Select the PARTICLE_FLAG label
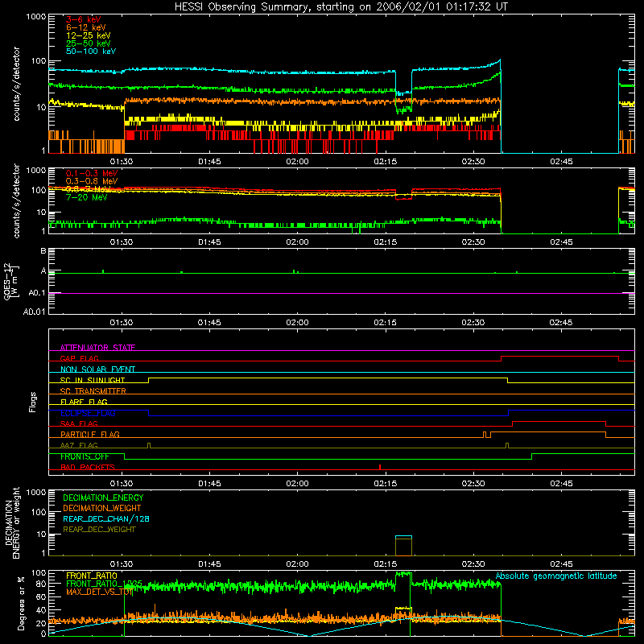The width and height of the screenshot is (644, 644). [90, 434]
